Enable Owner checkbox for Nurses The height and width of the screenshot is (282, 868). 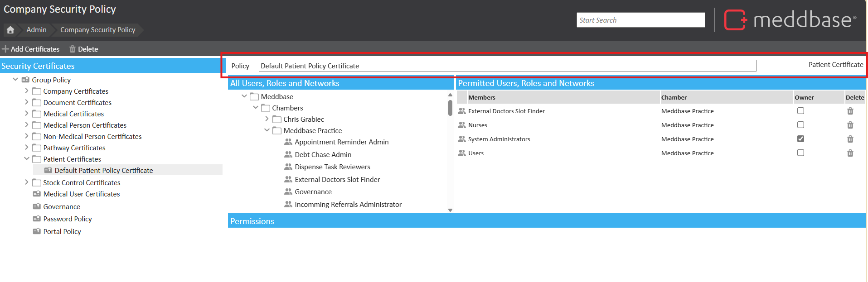[x=800, y=125]
